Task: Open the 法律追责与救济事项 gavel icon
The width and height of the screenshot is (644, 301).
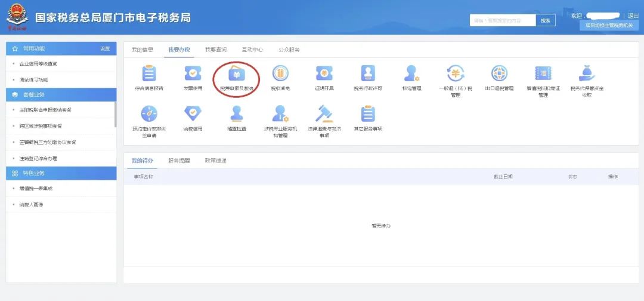Action: click(324, 114)
